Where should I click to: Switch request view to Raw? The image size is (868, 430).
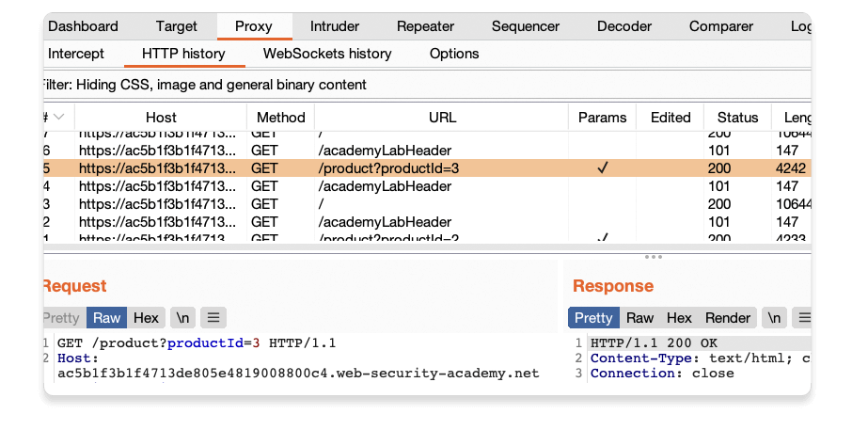point(107,318)
